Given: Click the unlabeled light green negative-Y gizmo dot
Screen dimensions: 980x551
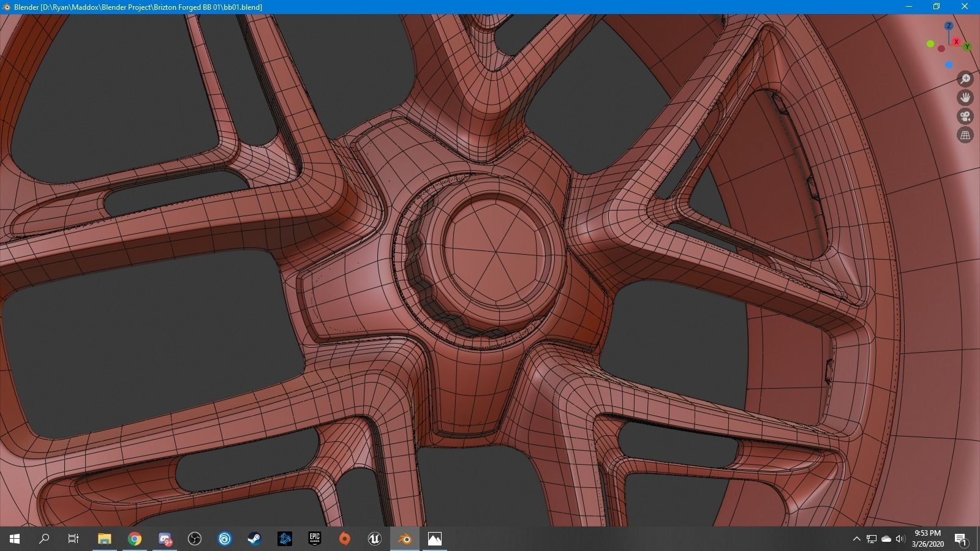Looking at the screenshot, I should 930,44.
